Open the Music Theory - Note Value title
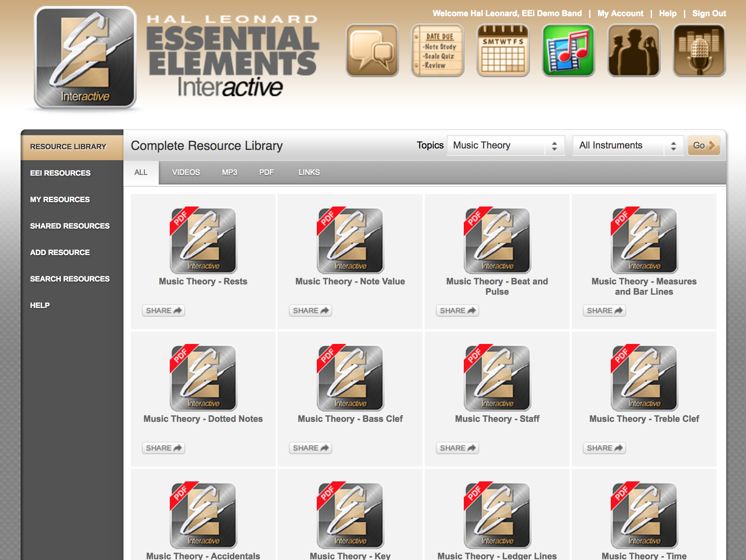 pyautogui.click(x=350, y=281)
